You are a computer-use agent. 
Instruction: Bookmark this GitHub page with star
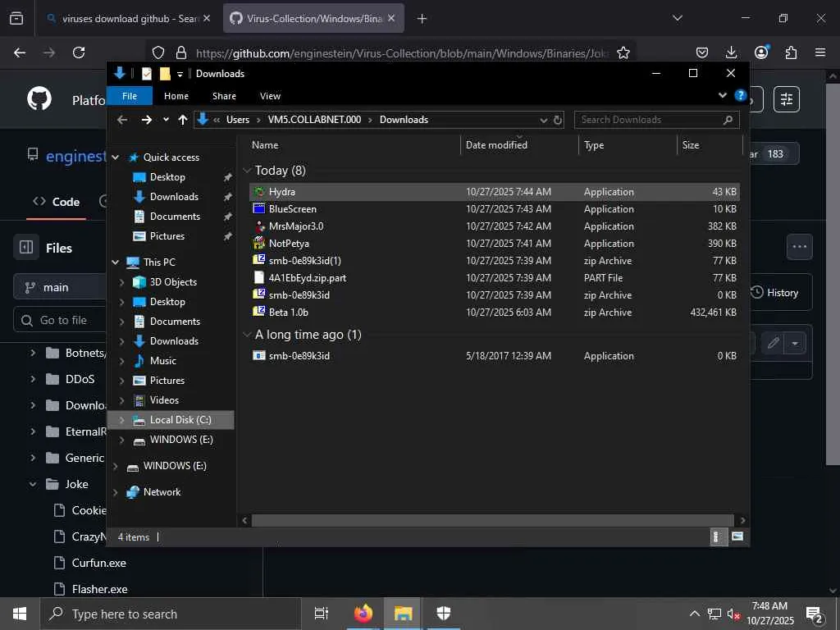coord(623,52)
